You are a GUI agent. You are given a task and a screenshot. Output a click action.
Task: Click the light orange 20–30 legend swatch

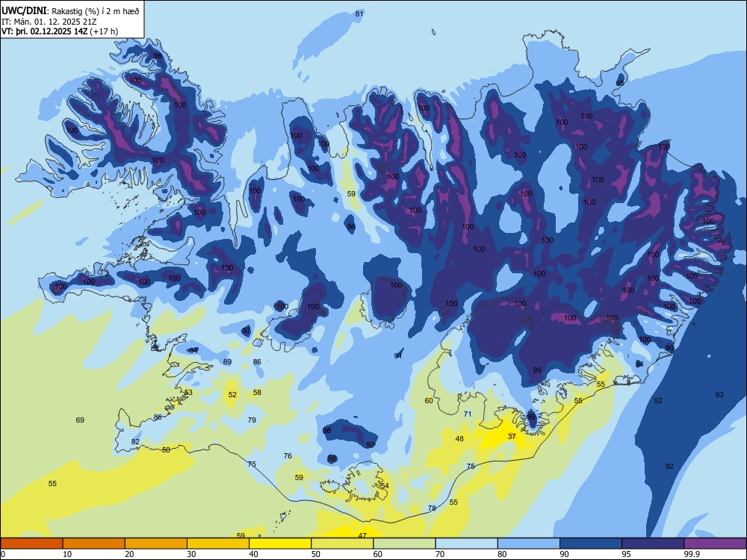pos(156,544)
